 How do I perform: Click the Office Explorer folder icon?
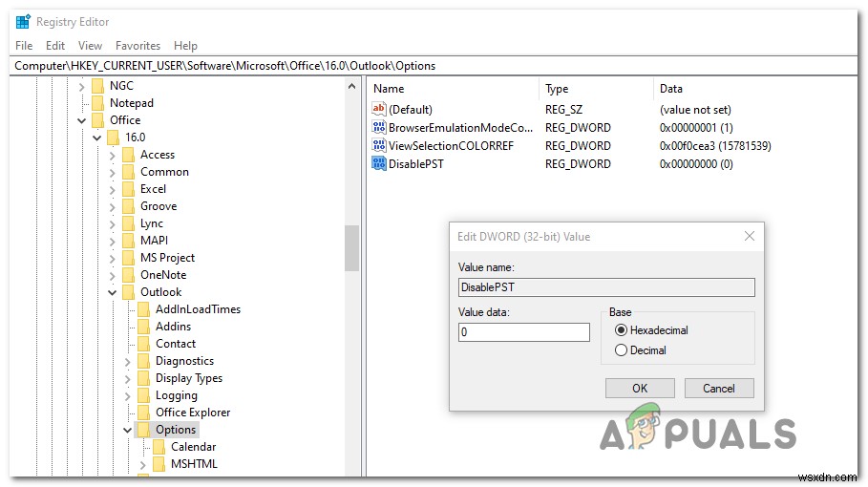pyautogui.click(x=144, y=412)
